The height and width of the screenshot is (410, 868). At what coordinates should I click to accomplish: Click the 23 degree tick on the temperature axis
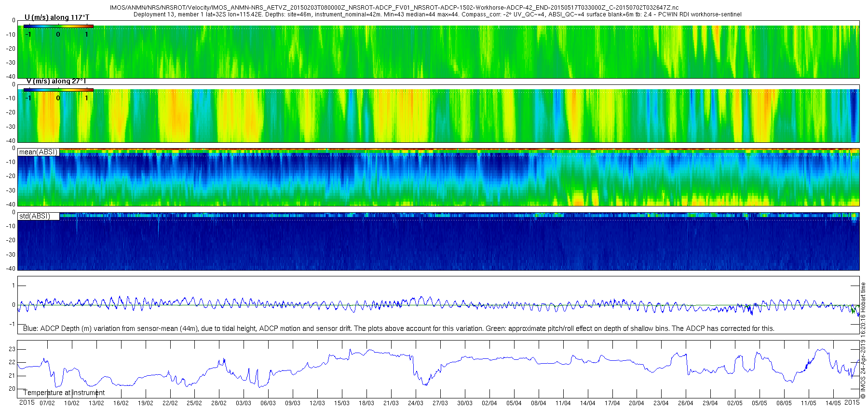point(12,349)
